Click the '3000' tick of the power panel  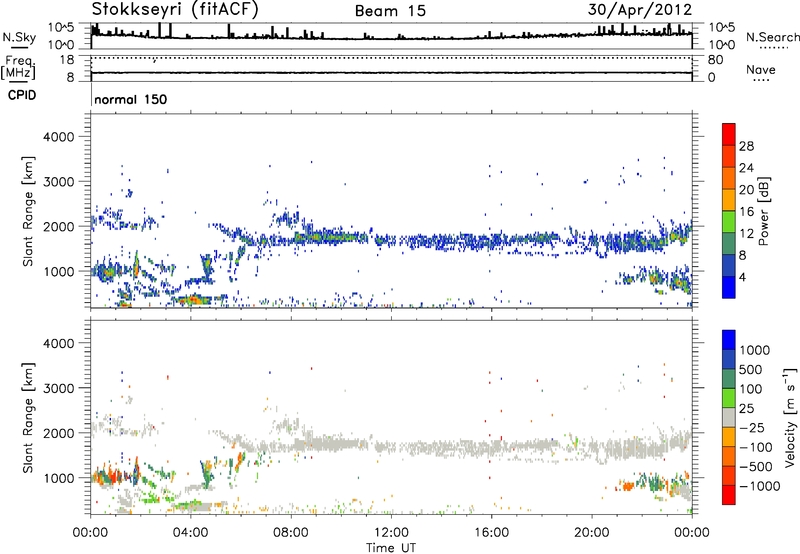point(59,182)
